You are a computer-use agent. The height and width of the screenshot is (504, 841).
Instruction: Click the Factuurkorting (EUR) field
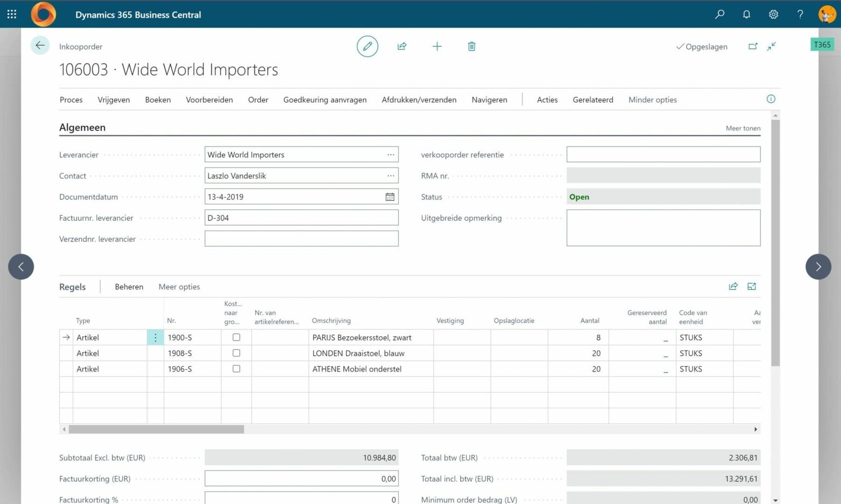tap(301, 478)
